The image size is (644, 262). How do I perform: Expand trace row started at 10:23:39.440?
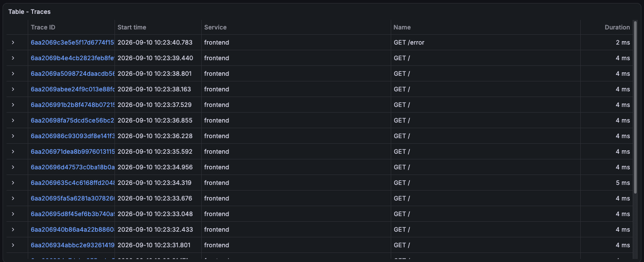coord(13,58)
